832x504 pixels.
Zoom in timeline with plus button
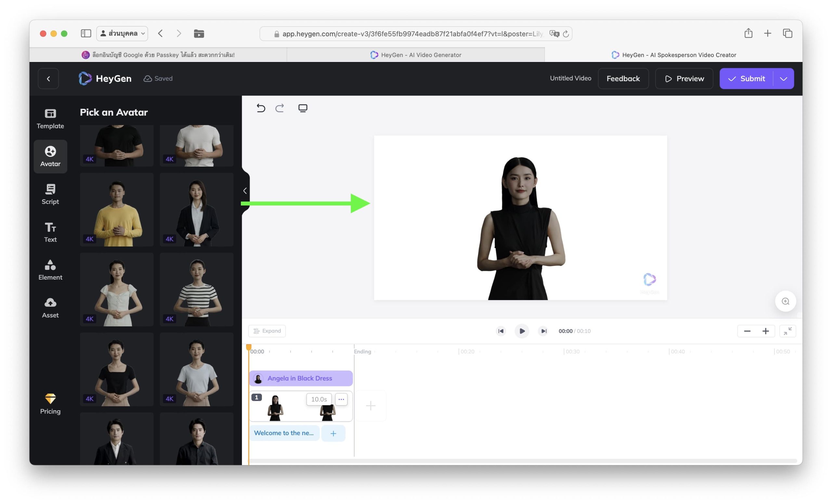coord(765,331)
